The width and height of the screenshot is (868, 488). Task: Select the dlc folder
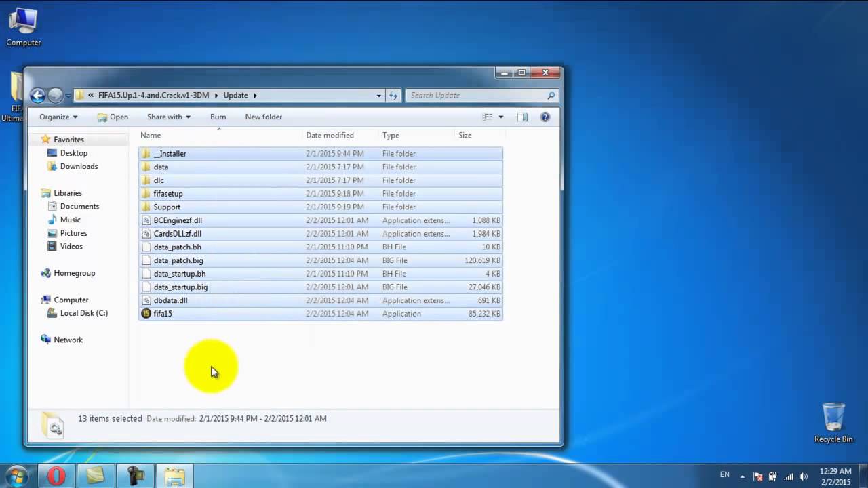(321, 180)
